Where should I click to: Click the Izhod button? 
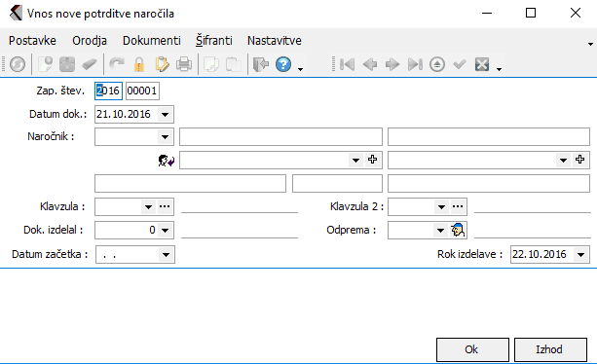click(x=550, y=349)
